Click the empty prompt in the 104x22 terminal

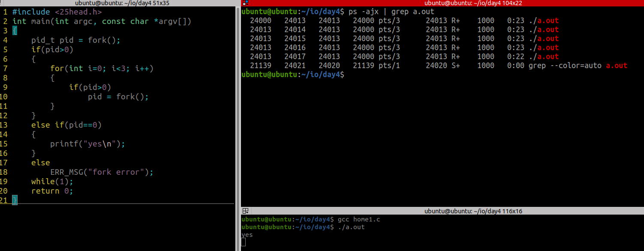tap(293, 75)
